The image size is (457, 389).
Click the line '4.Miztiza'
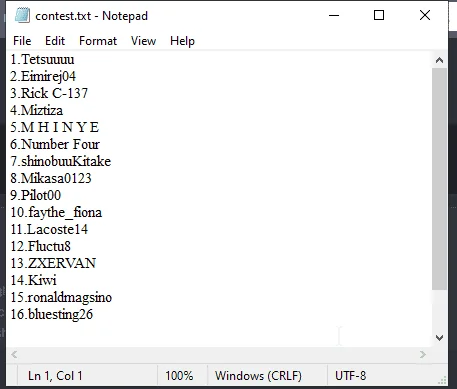click(x=36, y=111)
